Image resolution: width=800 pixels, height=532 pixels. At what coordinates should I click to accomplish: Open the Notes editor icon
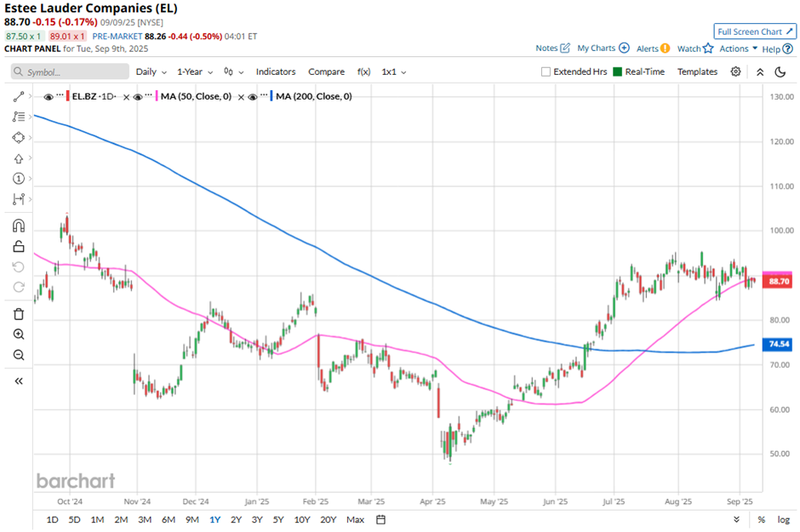tap(565, 48)
